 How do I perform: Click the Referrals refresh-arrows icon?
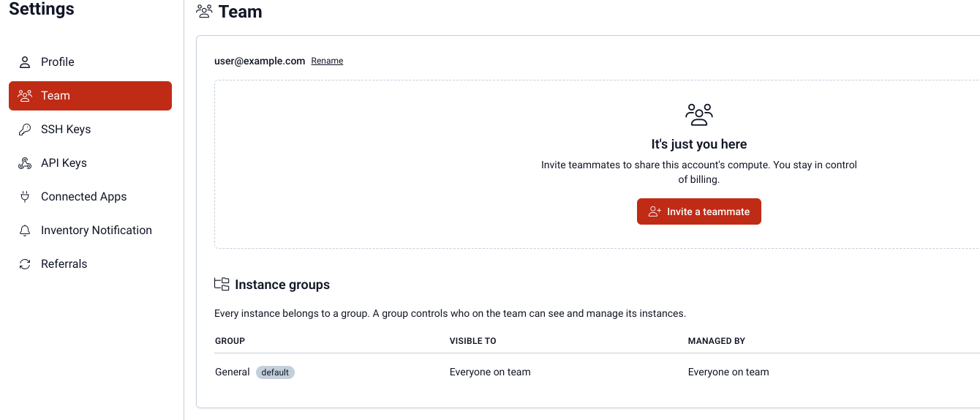[25, 264]
